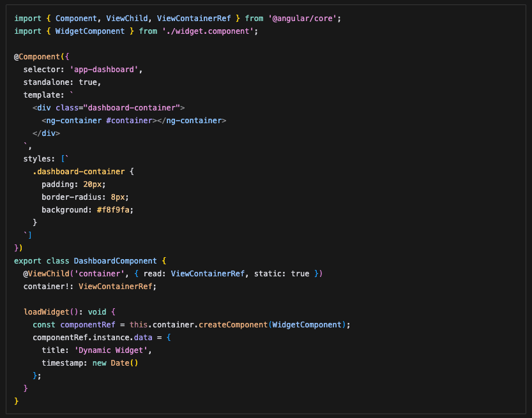Click the #f8f9fa background color value
Viewport: 532px width, 418px height.
point(113,210)
